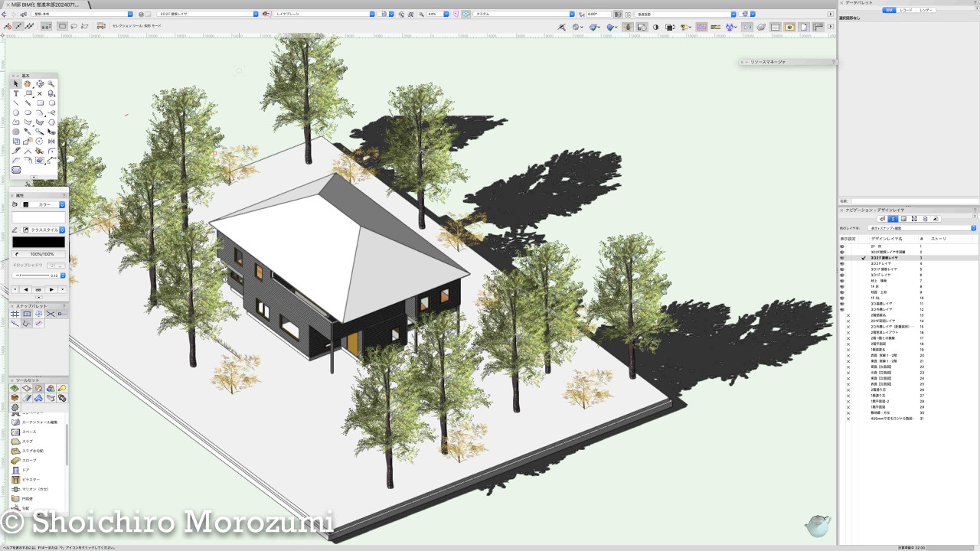The image size is (980, 551).
Task: Select the Text tool in the Basic palette
Action: click(16, 93)
